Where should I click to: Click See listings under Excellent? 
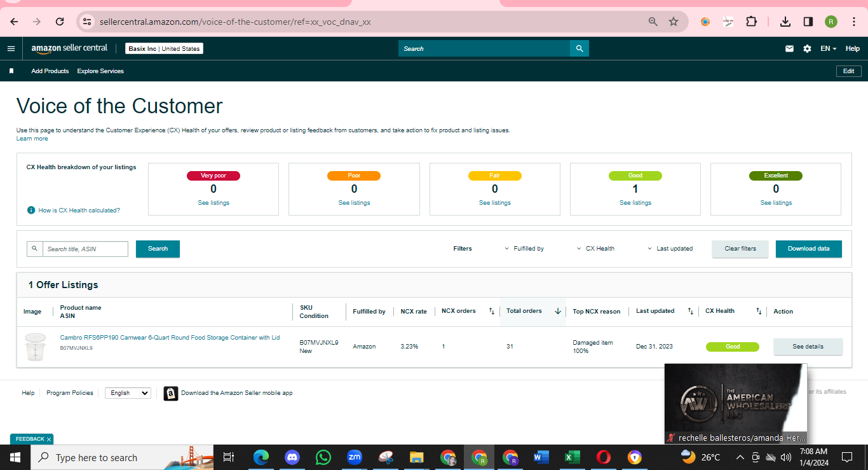(x=776, y=203)
